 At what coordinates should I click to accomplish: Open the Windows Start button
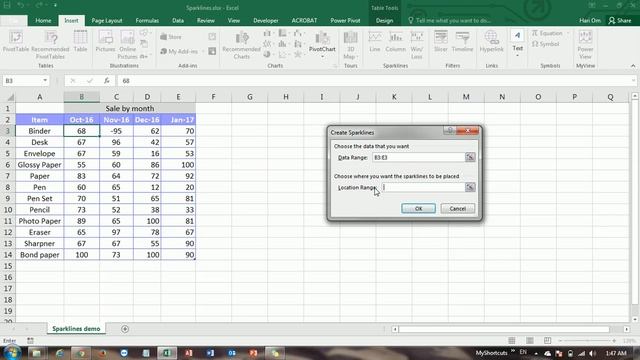coord(12,353)
